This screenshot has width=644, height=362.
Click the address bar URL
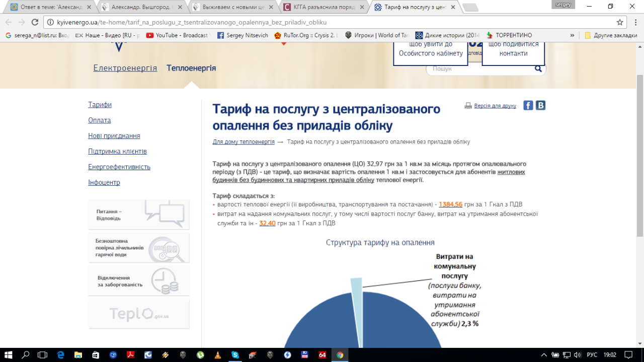(x=192, y=22)
